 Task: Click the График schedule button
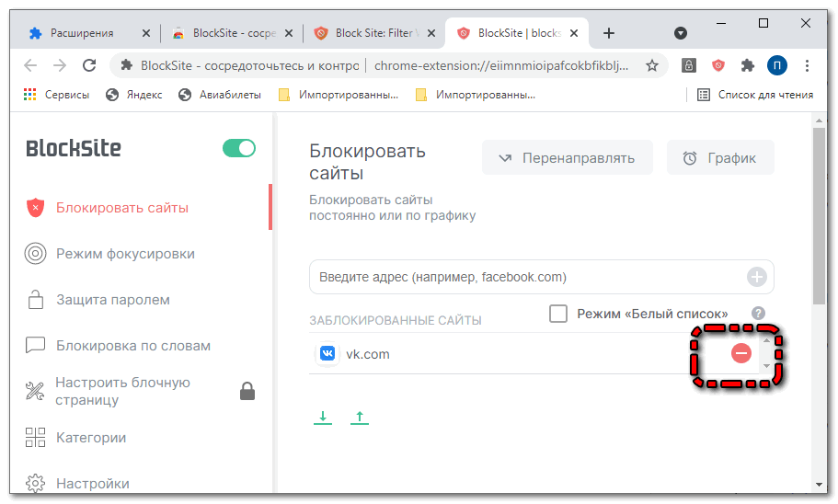point(720,157)
